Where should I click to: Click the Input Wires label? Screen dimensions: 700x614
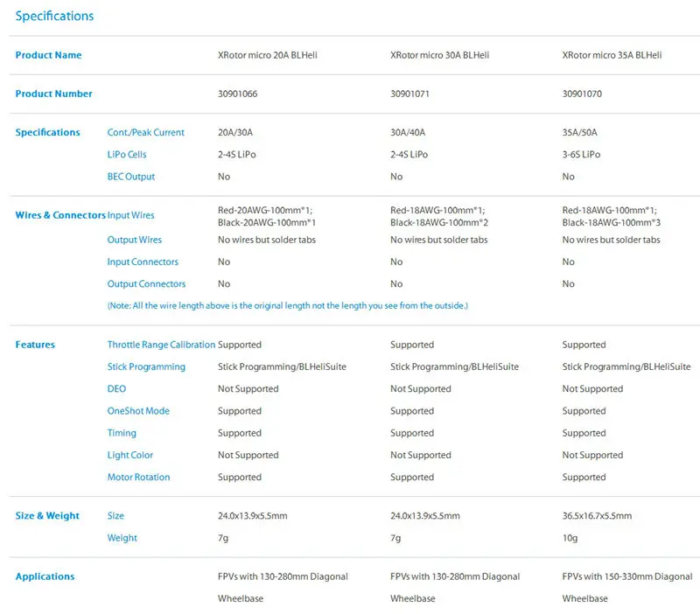pyautogui.click(x=130, y=215)
